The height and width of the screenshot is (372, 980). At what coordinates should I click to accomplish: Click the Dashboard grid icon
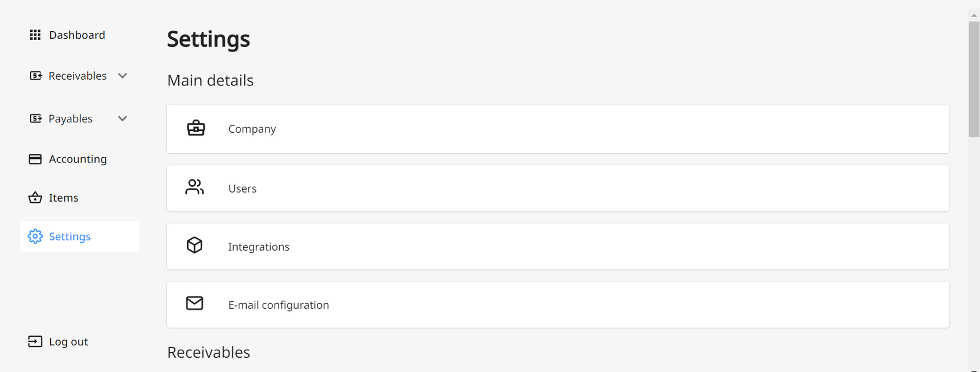35,35
